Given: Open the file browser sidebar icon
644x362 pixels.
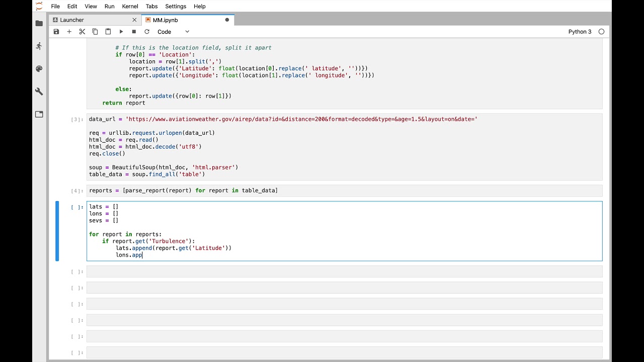Looking at the screenshot, I should tap(39, 23).
